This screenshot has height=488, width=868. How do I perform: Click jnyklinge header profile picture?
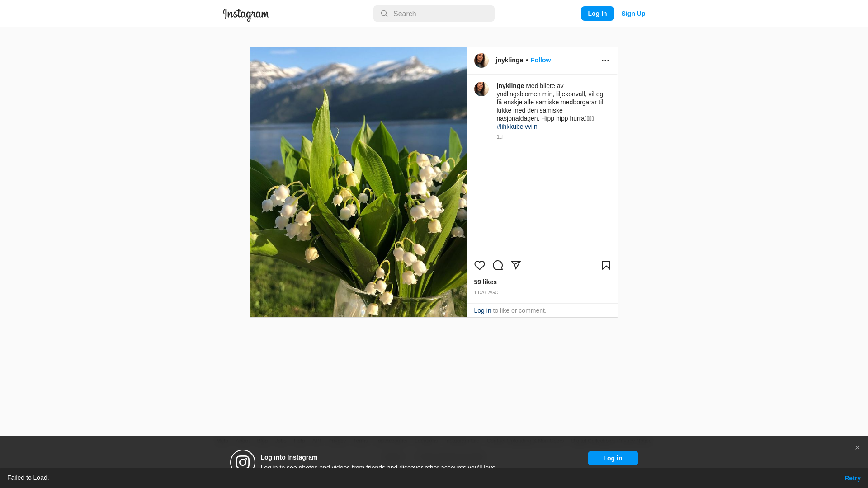pyautogui.click(x=481, y=61)
